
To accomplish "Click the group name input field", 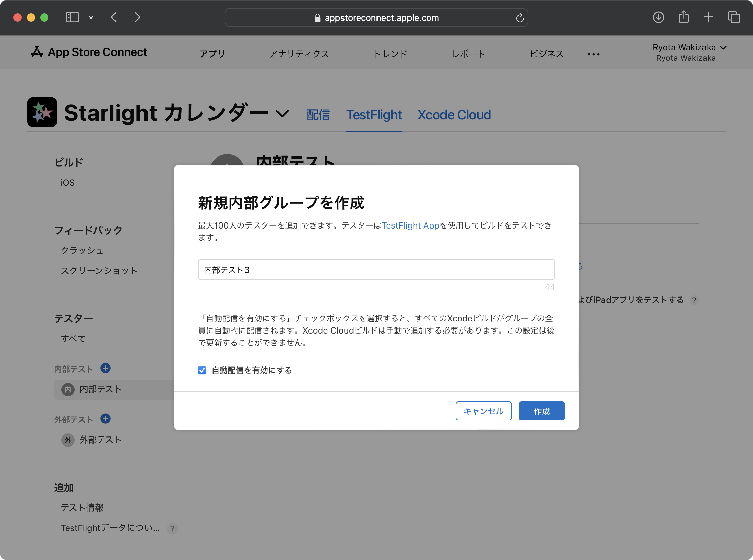I will (x=376, y=270).
